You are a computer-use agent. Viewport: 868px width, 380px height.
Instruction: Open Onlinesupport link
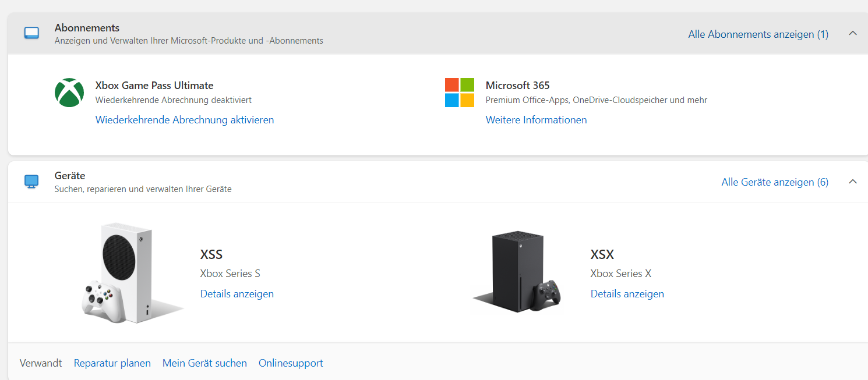pyautogui.click(x=291, y=363)
